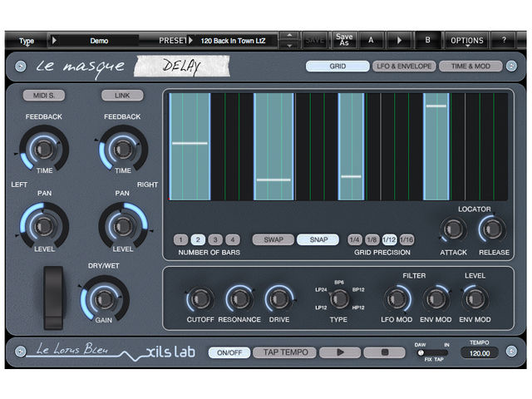
Task: Step to previous preset with up arrow
Action: click(289, 36)
